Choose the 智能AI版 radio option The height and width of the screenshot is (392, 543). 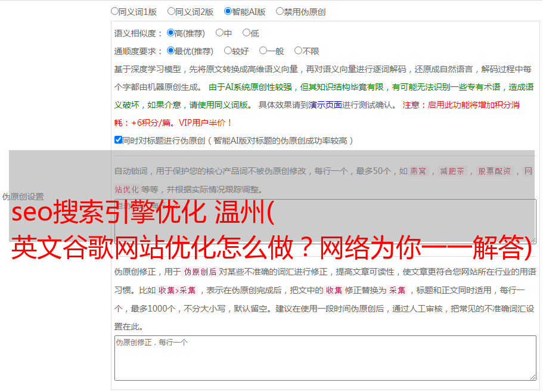coord(228,11)
